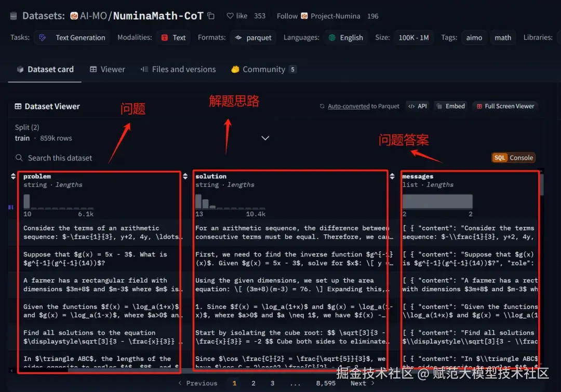Screen dimensions: 561x392
Task: Open the Dataset card tab
Action: [45, 70]
